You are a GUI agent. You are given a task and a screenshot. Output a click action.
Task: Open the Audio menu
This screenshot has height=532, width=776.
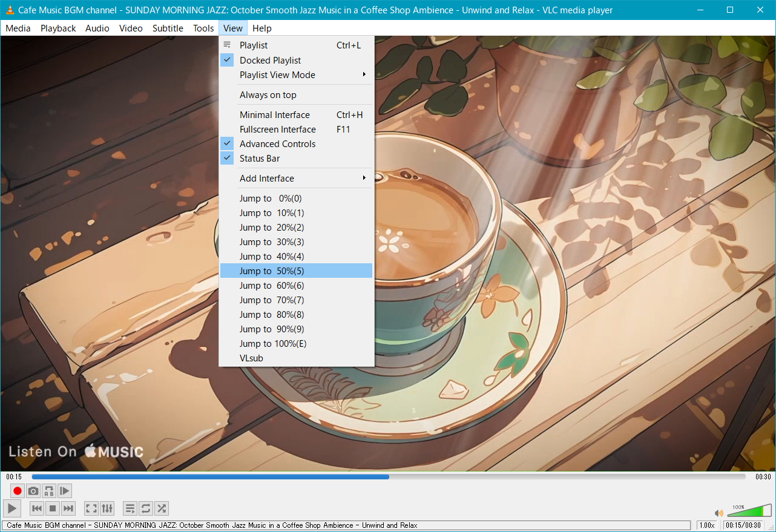click(97, 28)
